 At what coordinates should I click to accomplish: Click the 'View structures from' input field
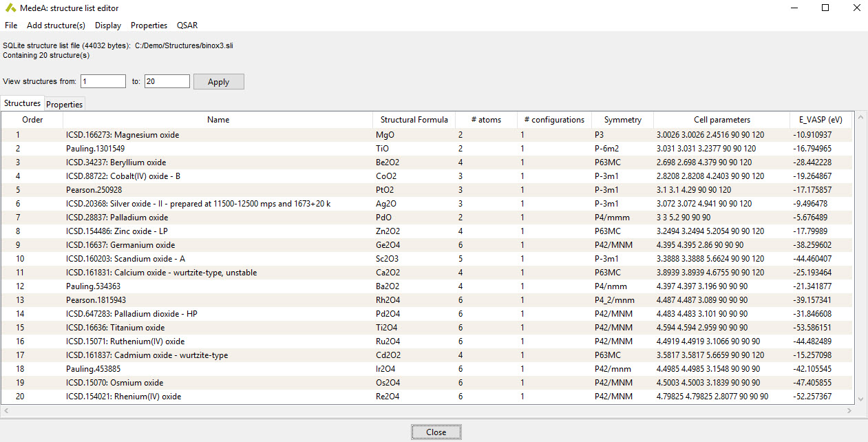coord(103,81)
